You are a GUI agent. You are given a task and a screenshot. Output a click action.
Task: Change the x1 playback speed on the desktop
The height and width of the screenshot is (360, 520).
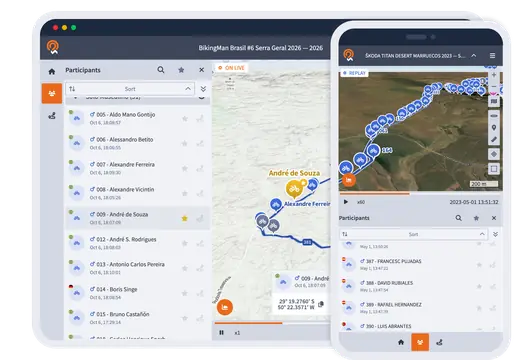pyautogui.click(x=237, y=333)
